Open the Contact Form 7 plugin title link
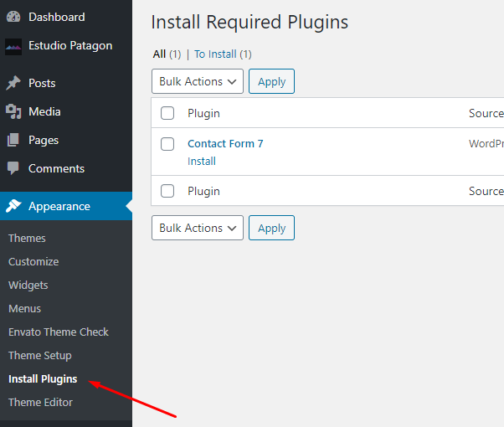 pyautogui.click(x=225, y=143)
